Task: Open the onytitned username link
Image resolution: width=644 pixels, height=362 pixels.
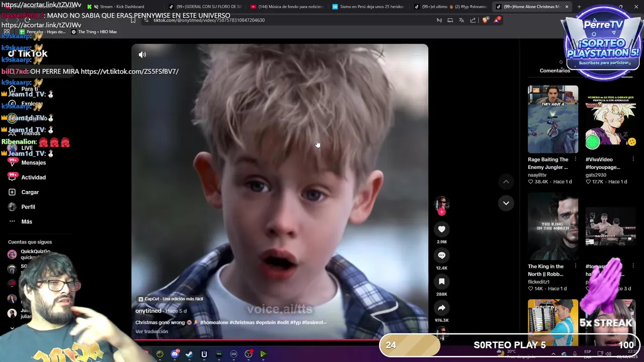Action: (x=148, y=311)
